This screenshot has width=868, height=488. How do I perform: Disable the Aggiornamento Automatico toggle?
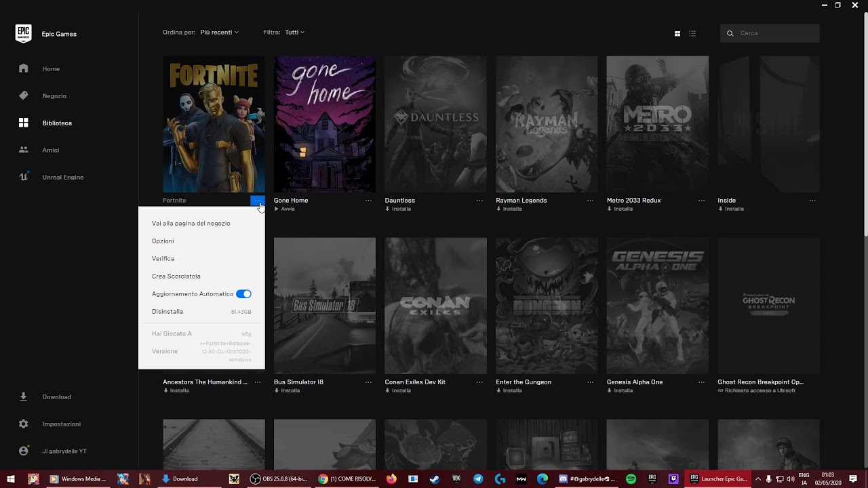pyautogui.click(x=243, y=293)
